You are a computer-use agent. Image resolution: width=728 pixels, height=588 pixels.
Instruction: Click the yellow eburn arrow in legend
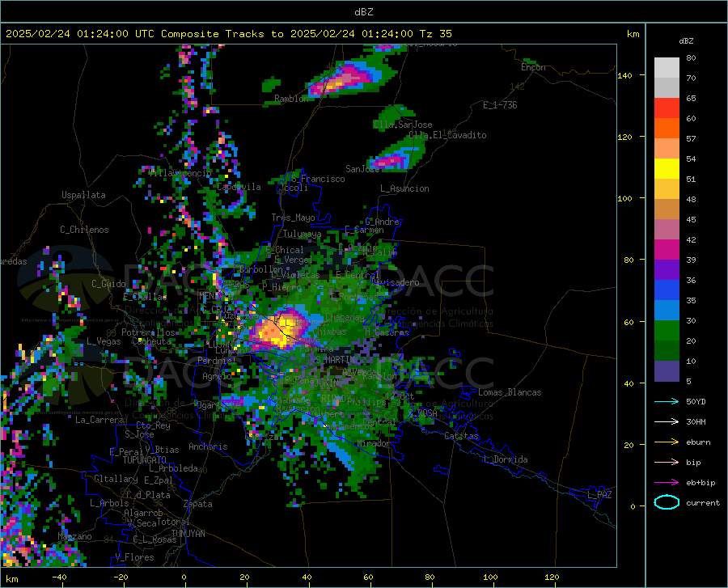click(667, 442)
